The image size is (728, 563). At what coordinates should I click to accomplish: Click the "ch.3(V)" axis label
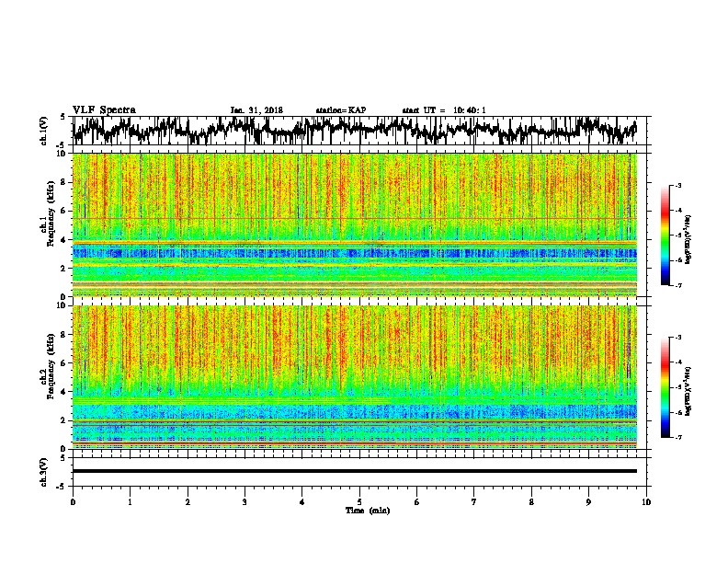44,472
